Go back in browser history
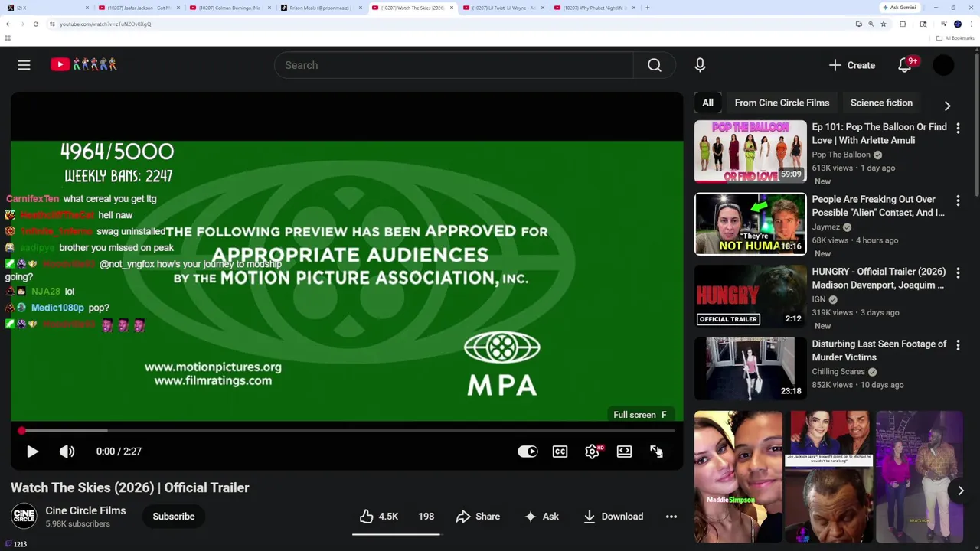The width and height of the screenshot is (980, 551). coord(8,24)
